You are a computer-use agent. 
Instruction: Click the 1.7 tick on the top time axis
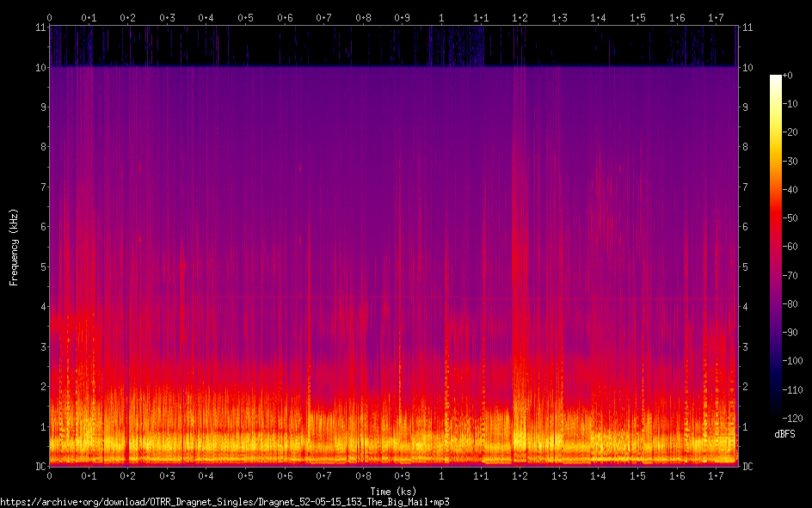point(716,17)
